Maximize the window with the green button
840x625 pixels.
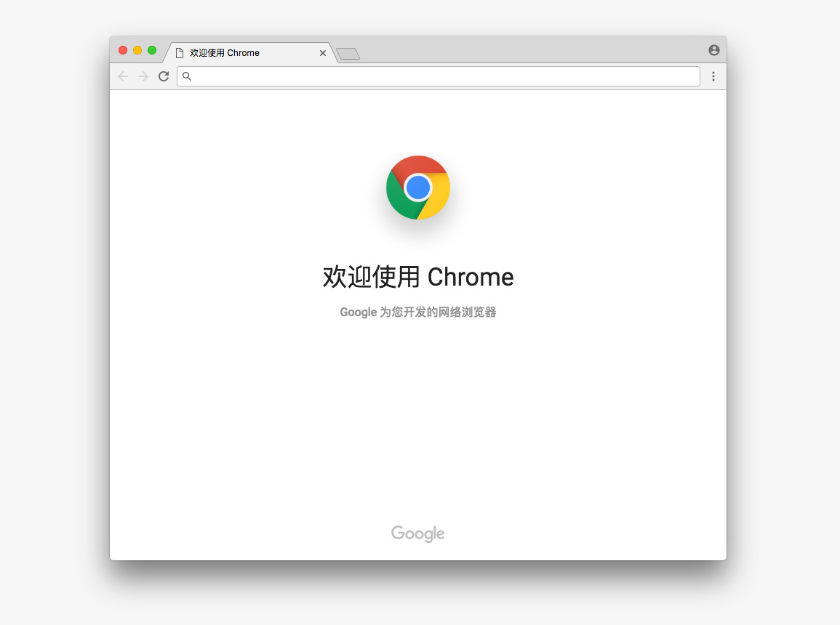coord(152,50)
